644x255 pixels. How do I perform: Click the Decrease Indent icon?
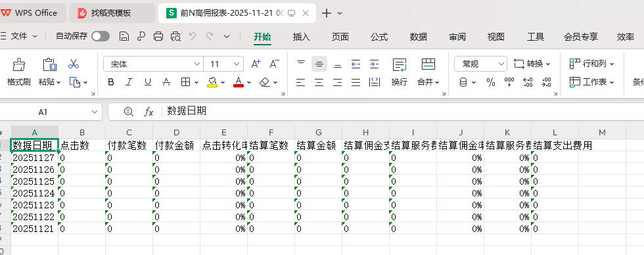pos(356,64)
